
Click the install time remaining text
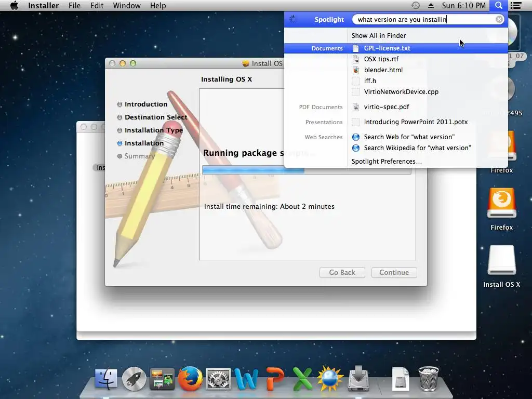[269, 206]
